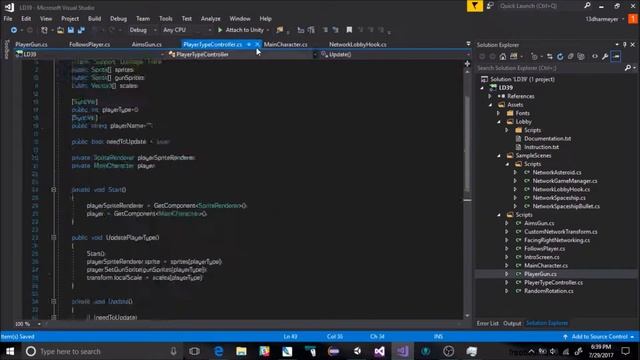
Task: Open the Analyze menu
Action: pos(211,18)
